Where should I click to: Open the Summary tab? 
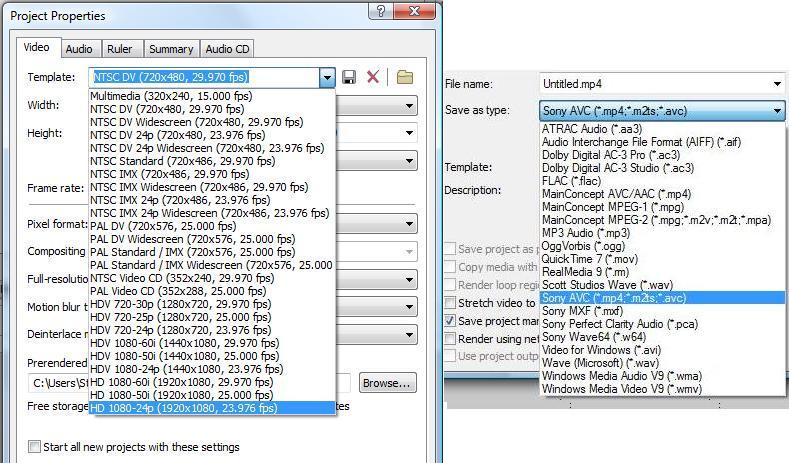point(171,49)
